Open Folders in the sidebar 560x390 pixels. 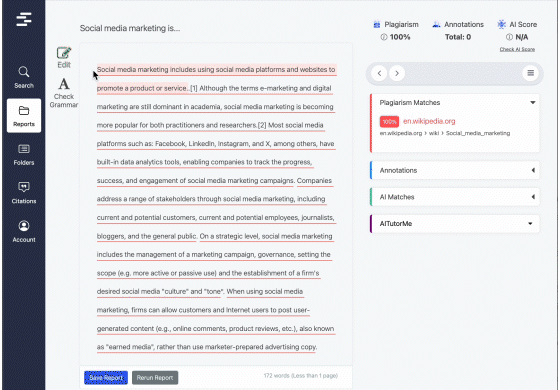[x=24, y=155]
